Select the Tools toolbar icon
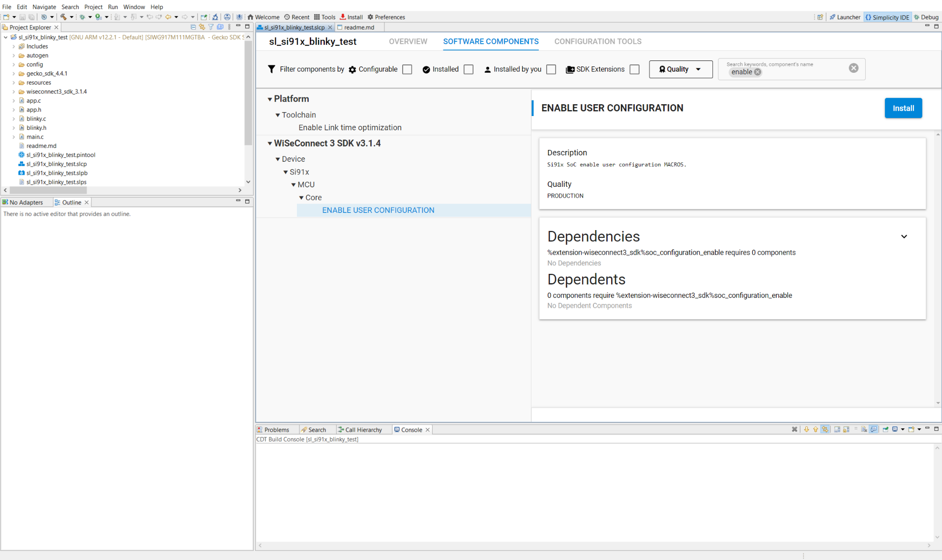This screenshot has width=942, height=560. tap(324, 17)
